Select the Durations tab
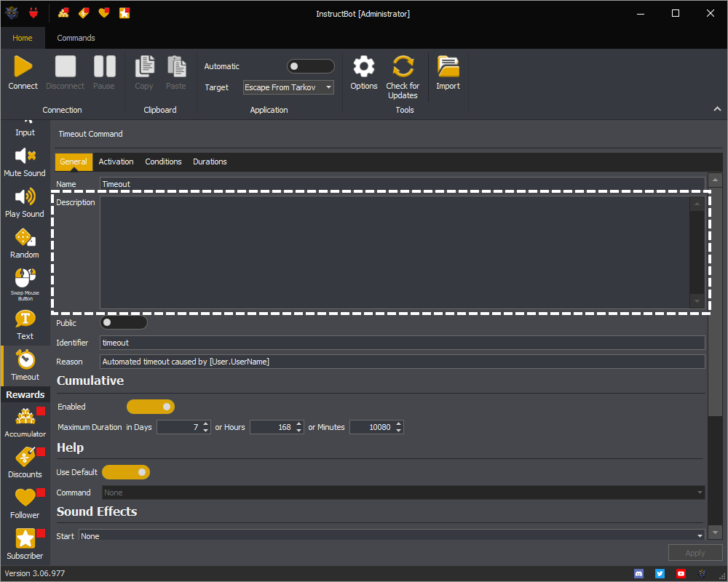This screenshot has width=728, height=582. pyautogui.click(x=210, y=162)
